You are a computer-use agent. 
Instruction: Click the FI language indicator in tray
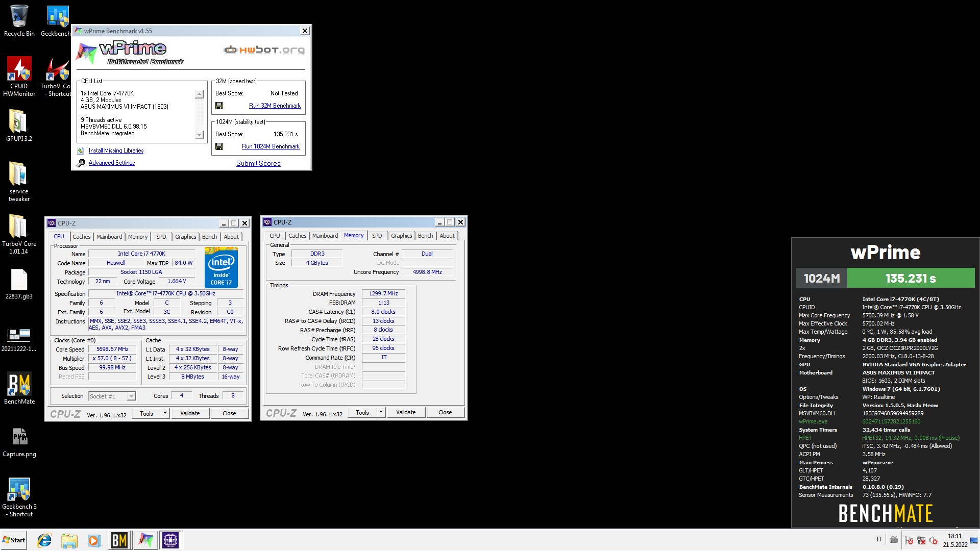click(x=879, y=539)
